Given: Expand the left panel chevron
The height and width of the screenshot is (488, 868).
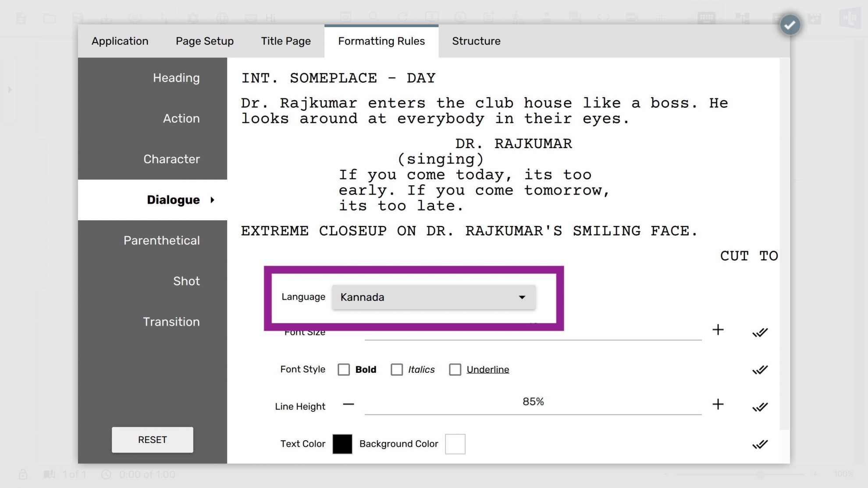Looking at the screenshot, I should (x=10, y=90).
